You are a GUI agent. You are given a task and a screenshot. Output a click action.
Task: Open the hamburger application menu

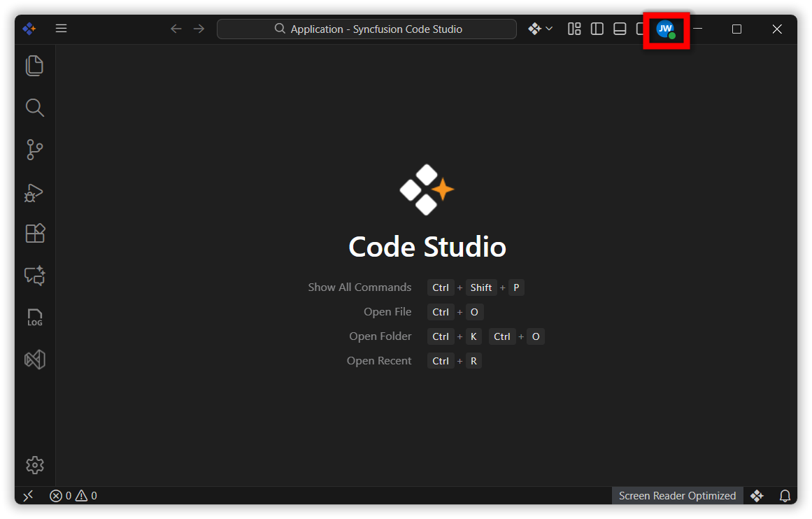pyautogui.click(x=62, y=29)
